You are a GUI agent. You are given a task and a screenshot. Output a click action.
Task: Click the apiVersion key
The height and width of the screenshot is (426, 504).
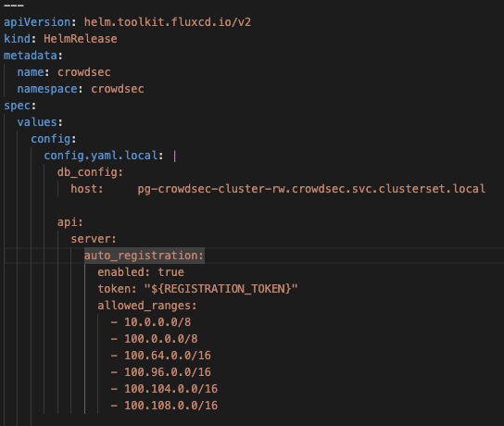click(x=37, y=22)
